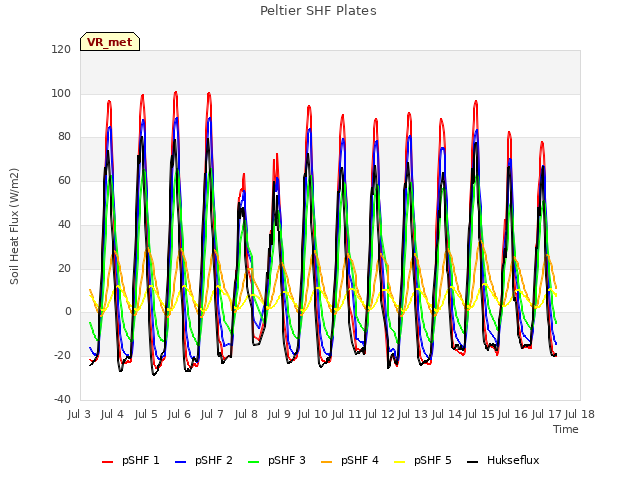Image resolution: width=640 pixels, height=480 pixels.
Task: Click the 80 y-axis tick label
Action: 64,137
